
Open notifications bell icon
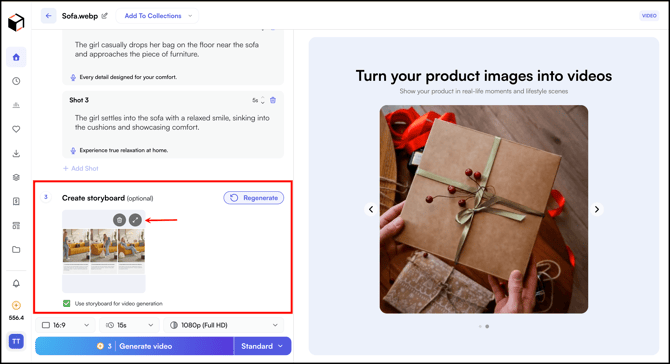(x=16, y=283)
